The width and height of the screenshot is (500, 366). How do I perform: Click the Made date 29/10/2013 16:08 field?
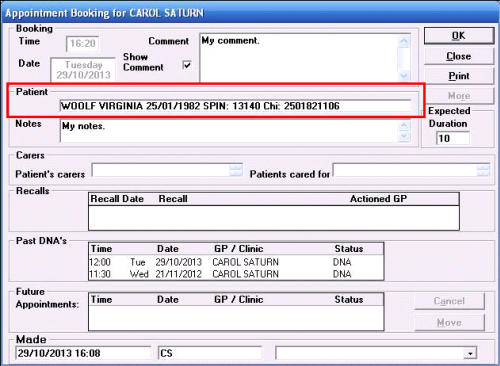point(83,353)
